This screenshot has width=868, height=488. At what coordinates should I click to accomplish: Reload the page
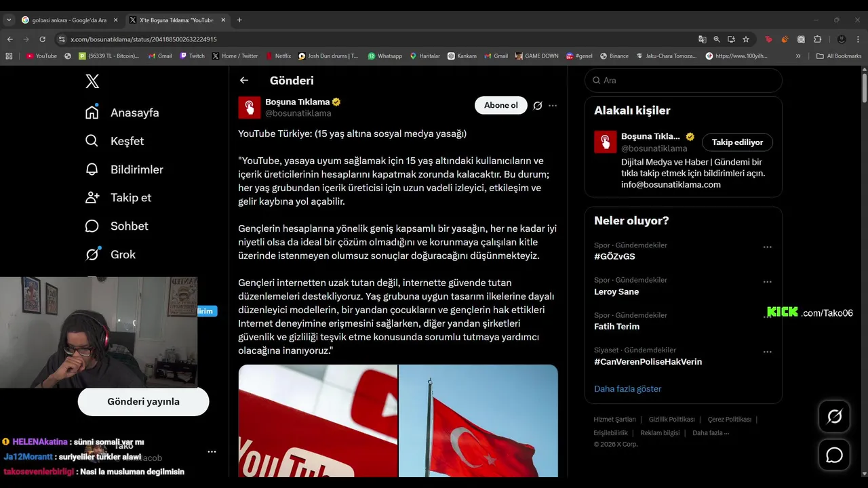coord(42,39)
